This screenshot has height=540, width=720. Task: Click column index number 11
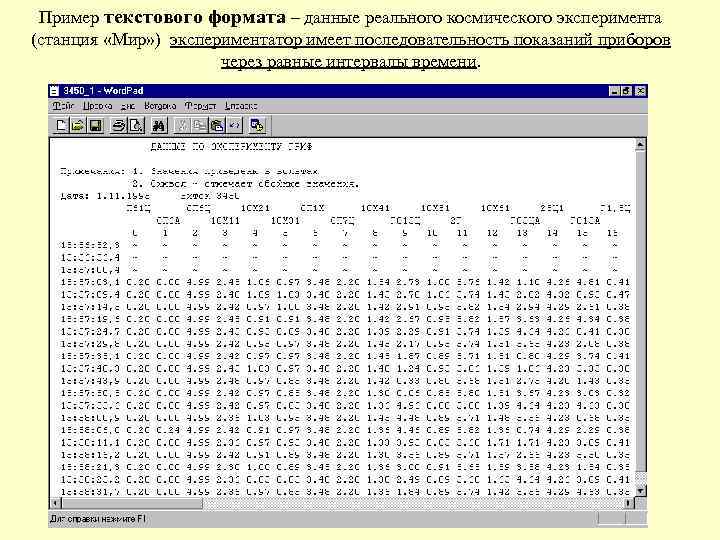tap(462, 233)
